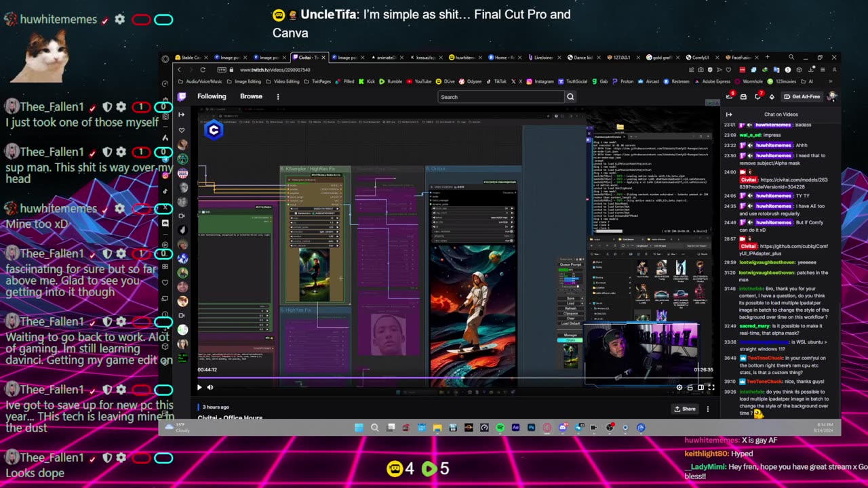Image resolution: width=868 pixels, height=488 pixels.
Task: Open the Adobe Express bookmark
Action: pos(712,81)
